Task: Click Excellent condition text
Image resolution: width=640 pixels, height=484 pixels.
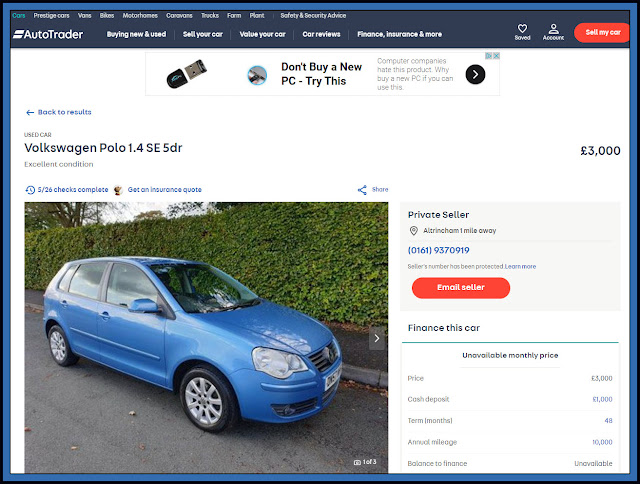Action: 59,164
